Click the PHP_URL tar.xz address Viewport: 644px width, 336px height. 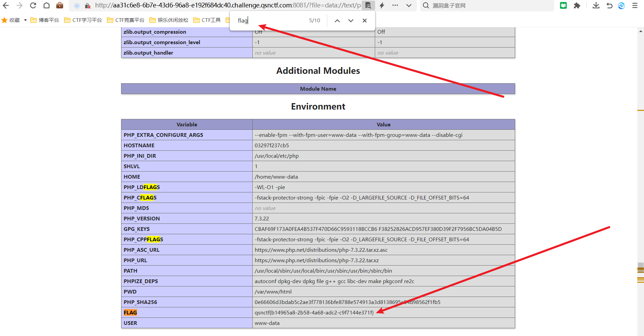tap(317, 260)
